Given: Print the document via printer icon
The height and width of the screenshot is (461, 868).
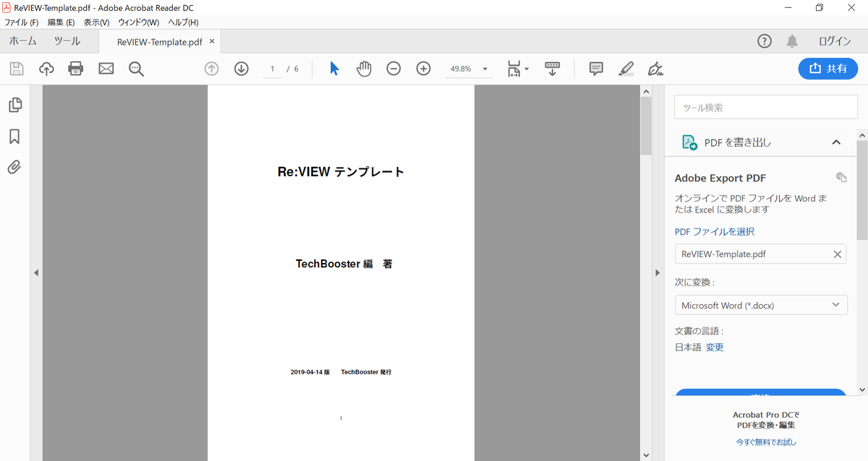Looking at the screenshot, I should point(76,69).
